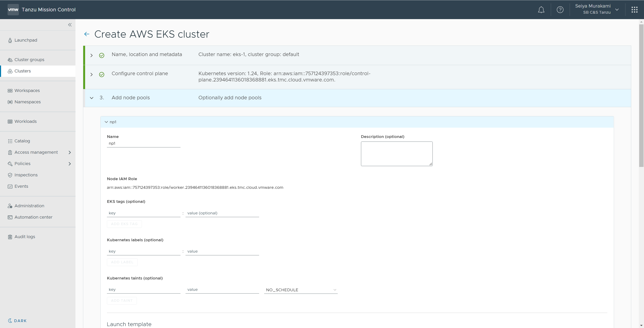Open the NO_SCHEDULE taint effect dropdown
Screen dimensions: 644x328
[300, 290]
